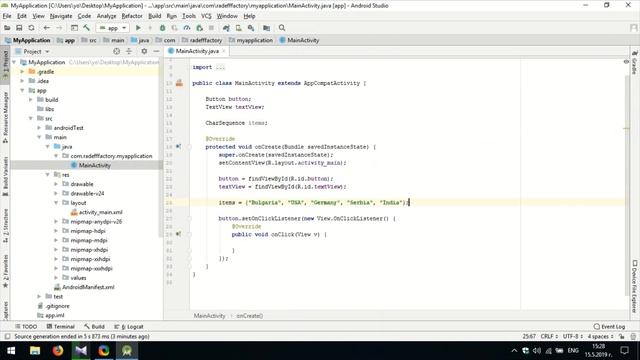Open the AVD Manager icon
Screen dimensions: 640x360
coord(239,28)
